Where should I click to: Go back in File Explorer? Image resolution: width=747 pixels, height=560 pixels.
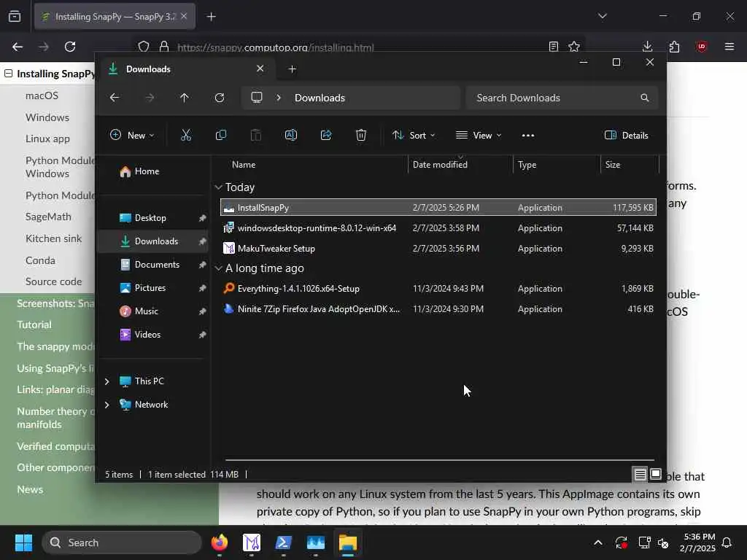115,98
